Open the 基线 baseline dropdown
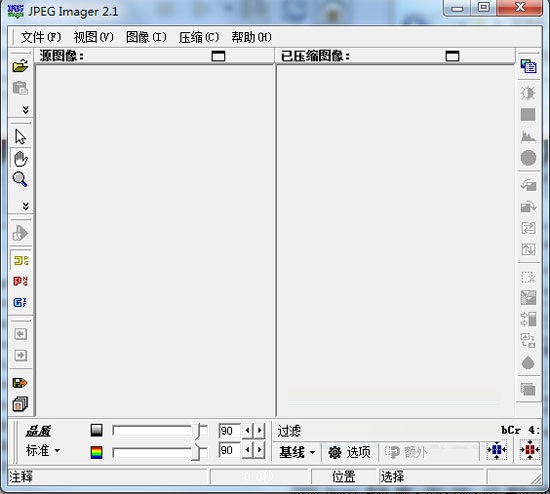Image resolution: width=550 pixels, height=494 pixels. point(297,452)
